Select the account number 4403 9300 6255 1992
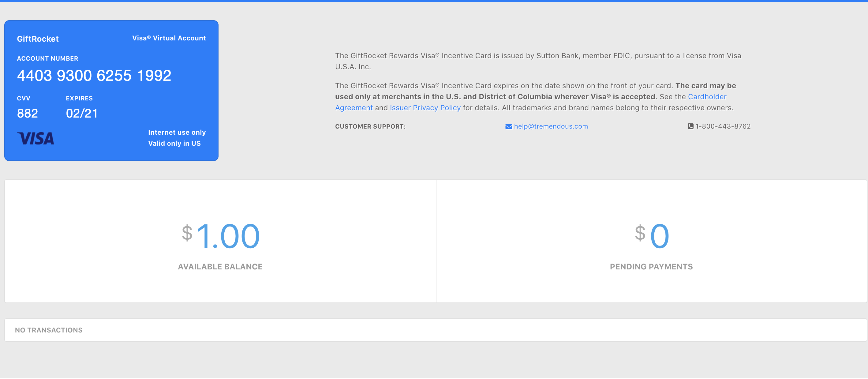868x379 pixels. 94,75
